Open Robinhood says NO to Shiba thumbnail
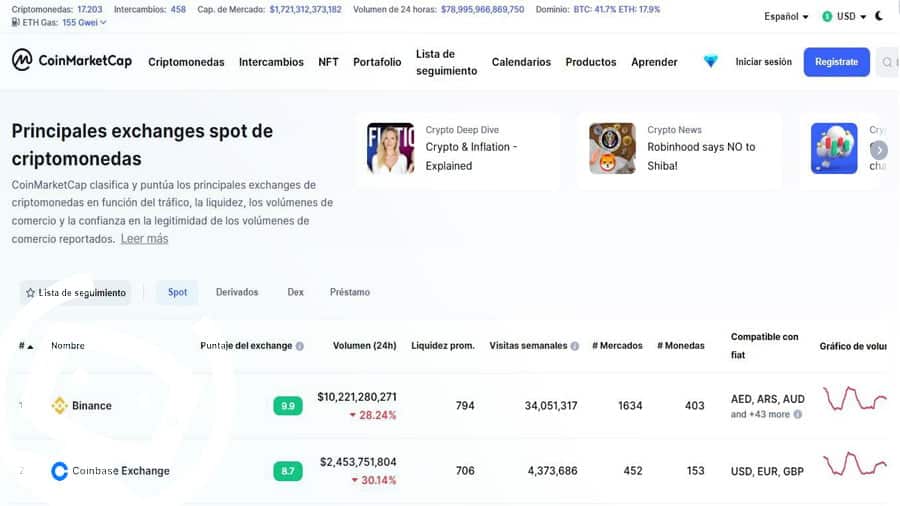This screenshot has width=900, height=506. pyautogui.click(x=612, y=148)
